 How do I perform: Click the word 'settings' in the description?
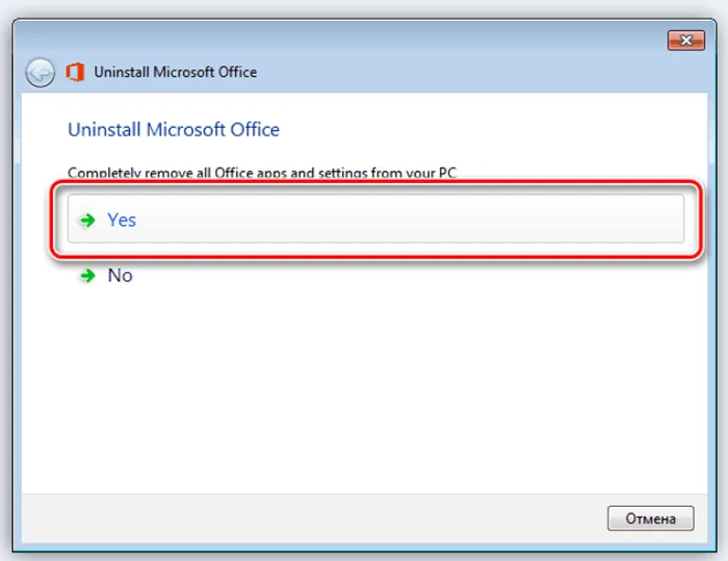coord(342,173)
